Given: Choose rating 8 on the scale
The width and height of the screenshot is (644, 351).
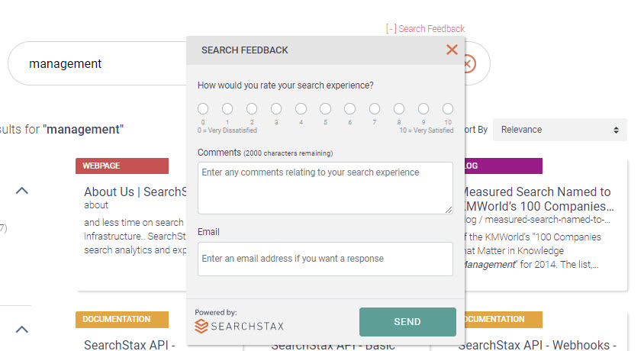Looking at the screenshot, I should click(399, 109).
